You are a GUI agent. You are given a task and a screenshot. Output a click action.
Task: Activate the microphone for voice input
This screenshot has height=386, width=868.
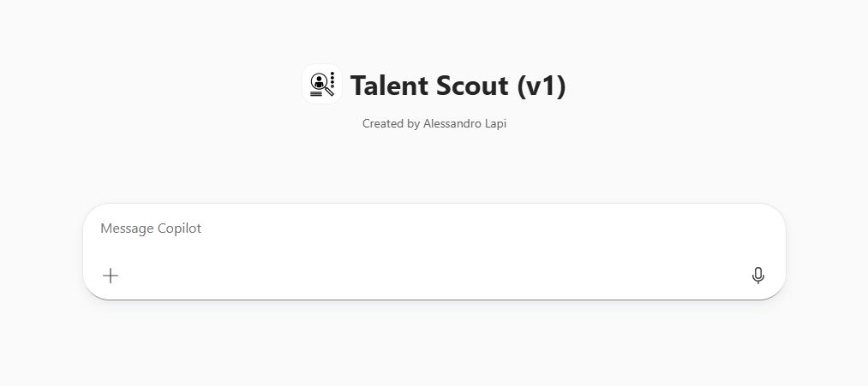pos(757,276)
